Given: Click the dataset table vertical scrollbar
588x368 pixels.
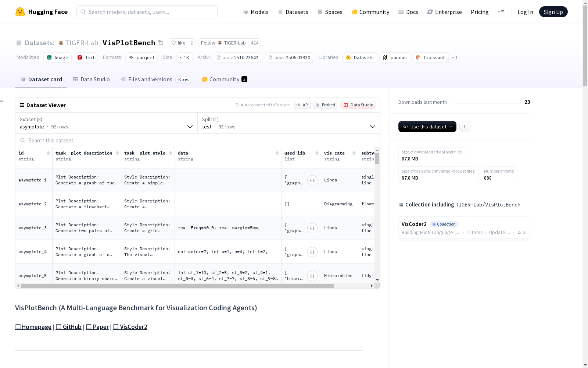Looking at the screenshot, I should 377,158.
